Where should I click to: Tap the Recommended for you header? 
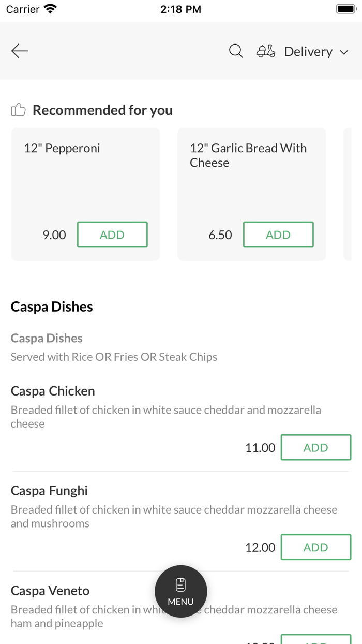pos(102,110)
